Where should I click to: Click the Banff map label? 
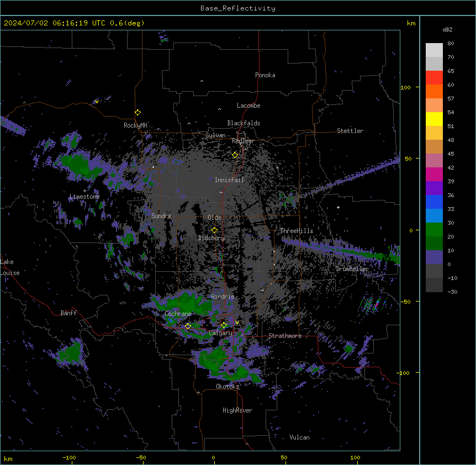click(68, 313)
